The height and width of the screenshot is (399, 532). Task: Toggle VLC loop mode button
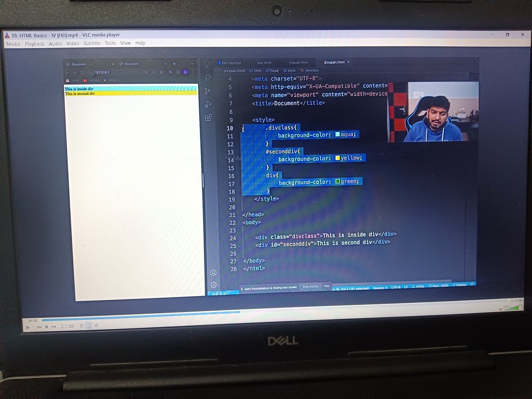[89, 325]
